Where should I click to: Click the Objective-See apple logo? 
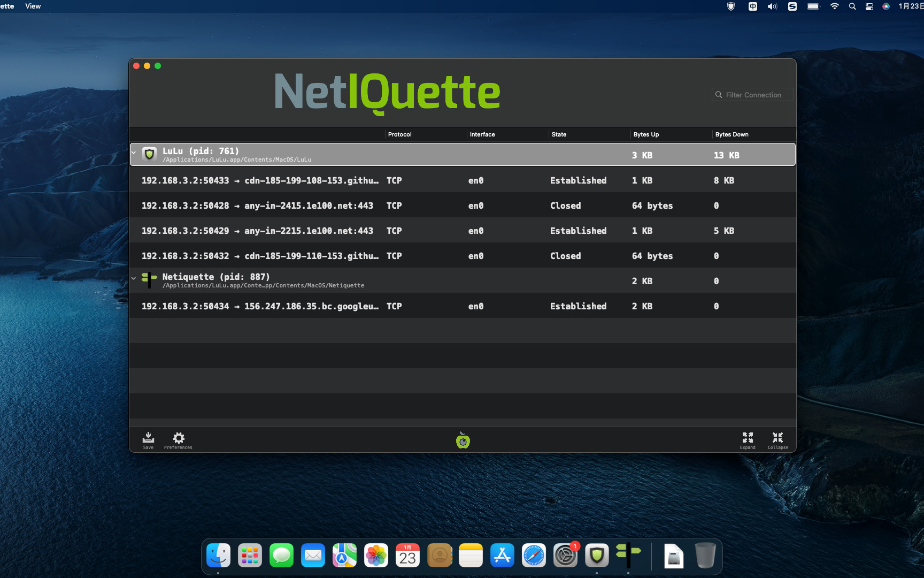coord(463,440)
